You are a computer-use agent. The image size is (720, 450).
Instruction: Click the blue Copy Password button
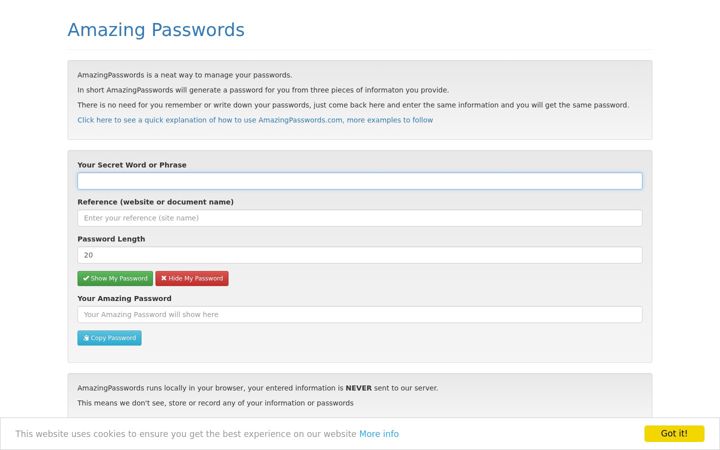pos(109,338)
